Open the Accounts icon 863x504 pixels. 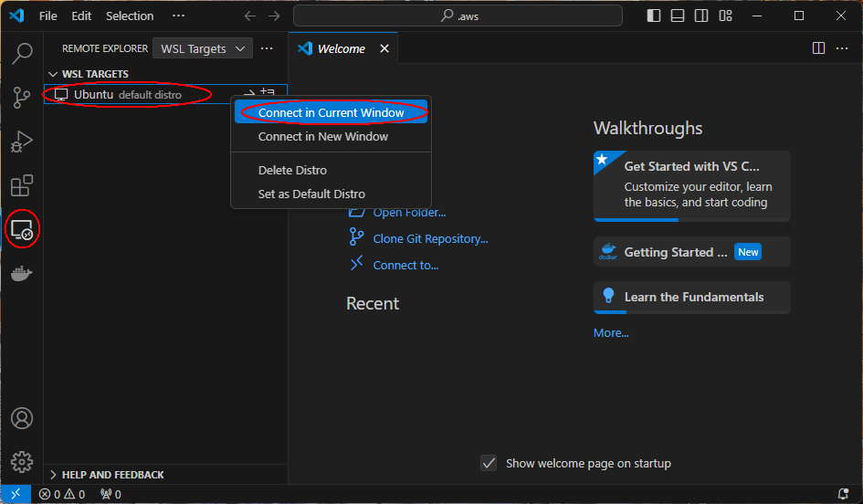point(22,418)
